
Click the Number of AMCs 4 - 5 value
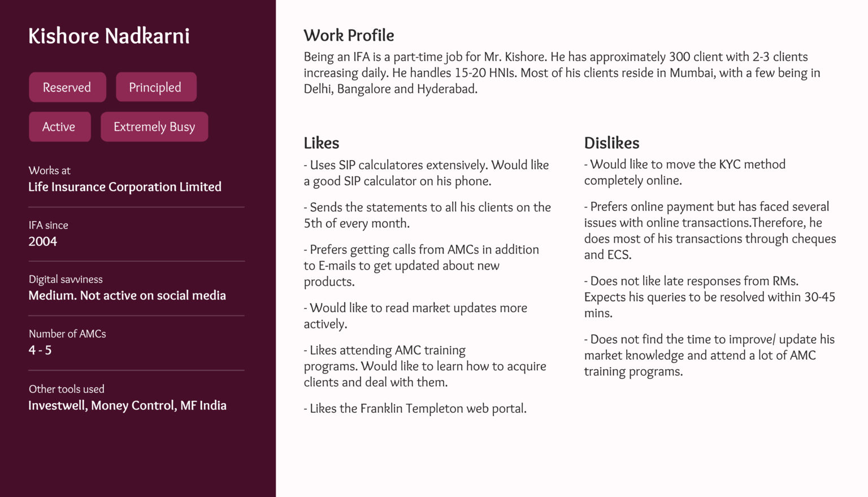[x=40, y=350]
